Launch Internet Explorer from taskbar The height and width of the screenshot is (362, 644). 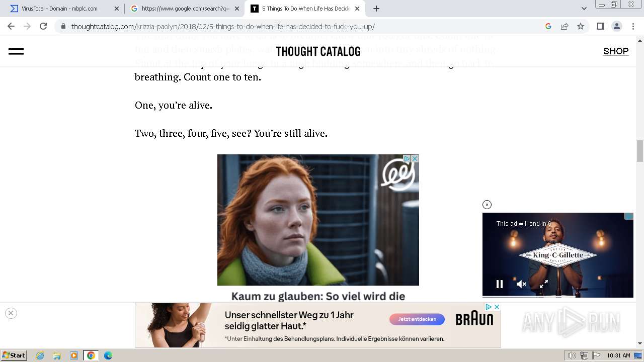point(40,355)
